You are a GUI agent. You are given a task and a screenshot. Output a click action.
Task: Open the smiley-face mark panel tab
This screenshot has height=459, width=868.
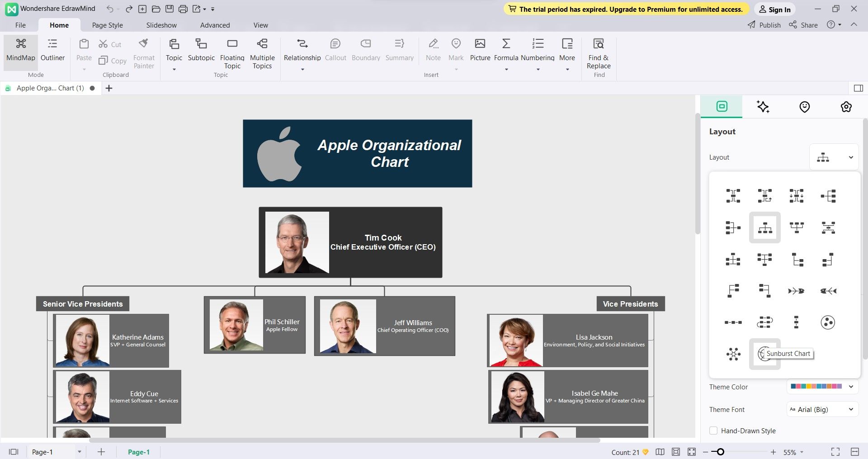pos(805,107)
